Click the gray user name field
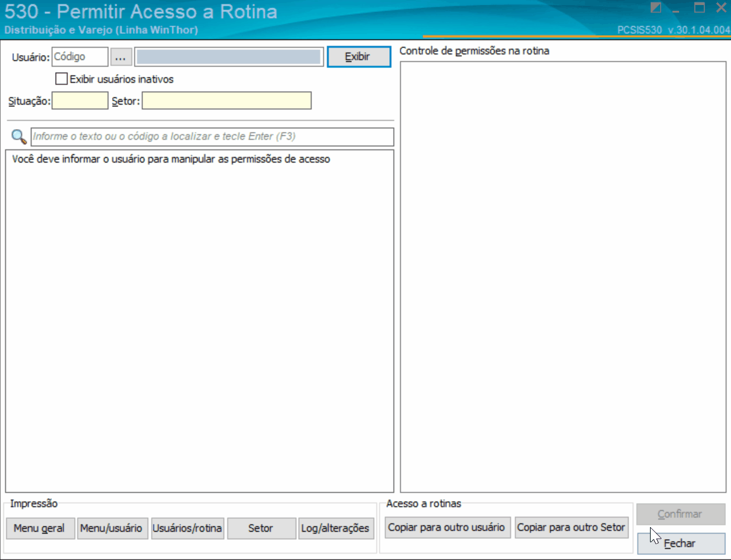 click(229, 57)
